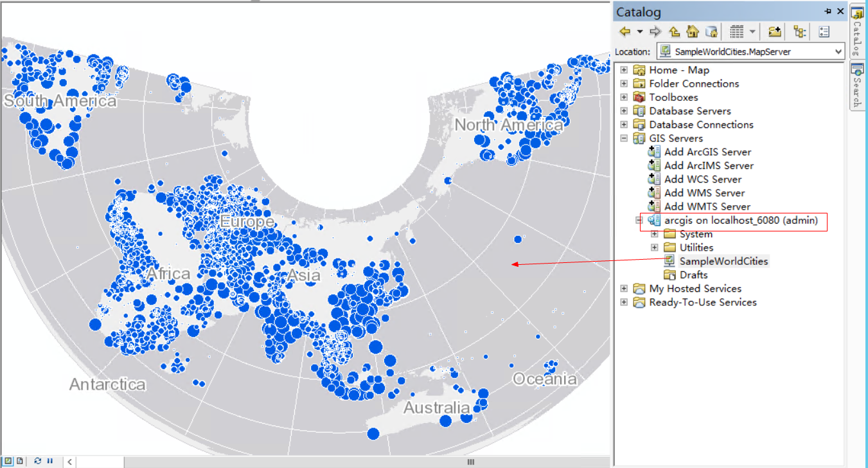Viewport: 868px width, 468px height.
Task: Pin the Catalog panel (auto hide)
Action: [828, 12]
